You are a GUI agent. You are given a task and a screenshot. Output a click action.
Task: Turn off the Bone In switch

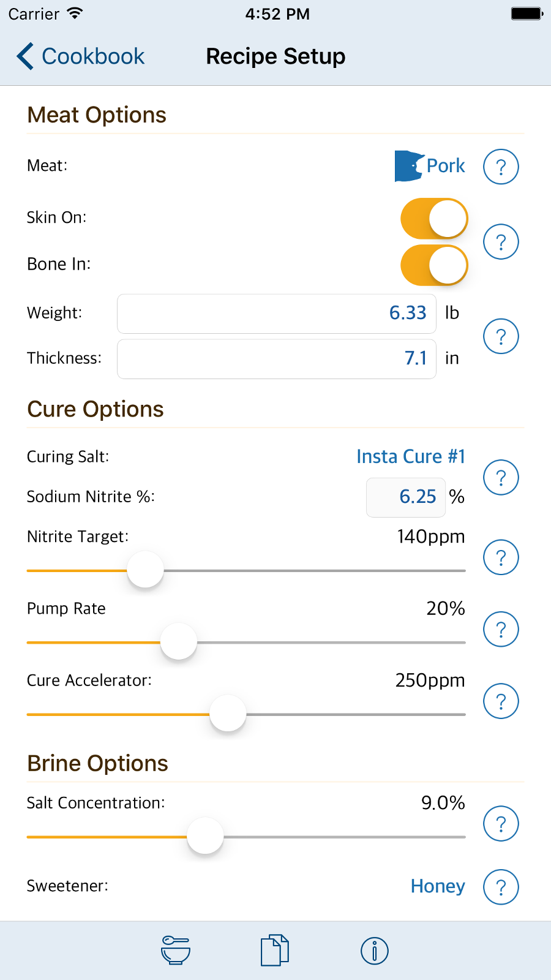point(434,265)
